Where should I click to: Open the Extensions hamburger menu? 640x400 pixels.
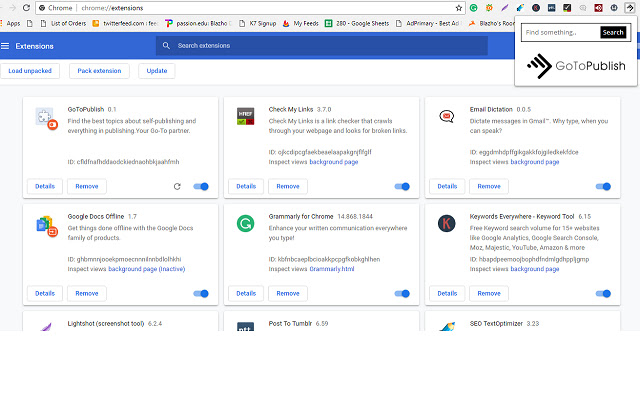pyautogui.click(x=5, y=46)
